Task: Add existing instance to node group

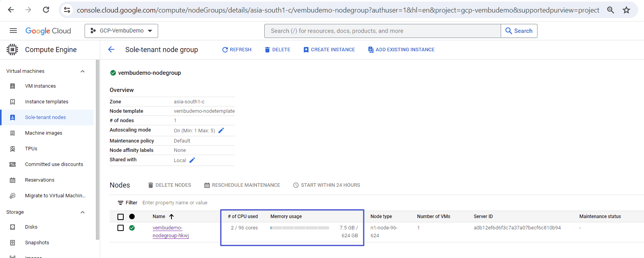Action: [x=401, y=50]
